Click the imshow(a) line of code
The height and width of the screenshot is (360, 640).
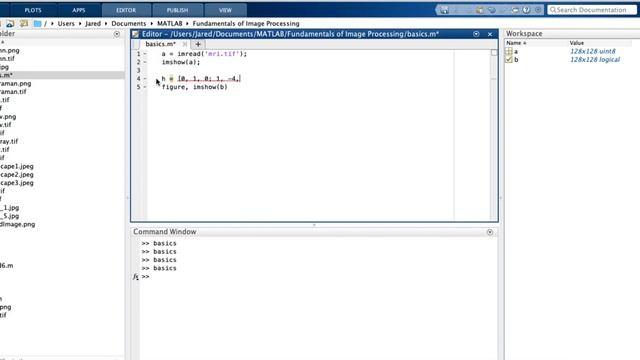click(181, 62)
